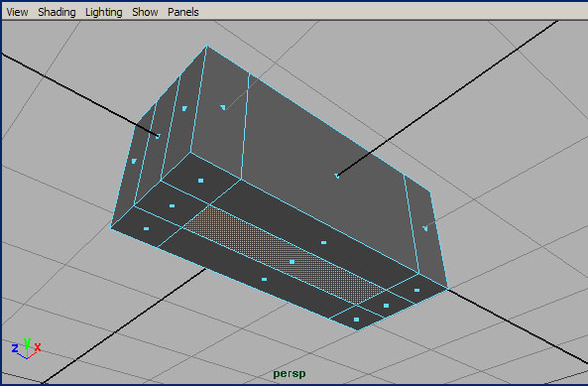Open the View menu
Image resolution: width=588 pixels, height=386 pixels.
(x=17, y=12)
